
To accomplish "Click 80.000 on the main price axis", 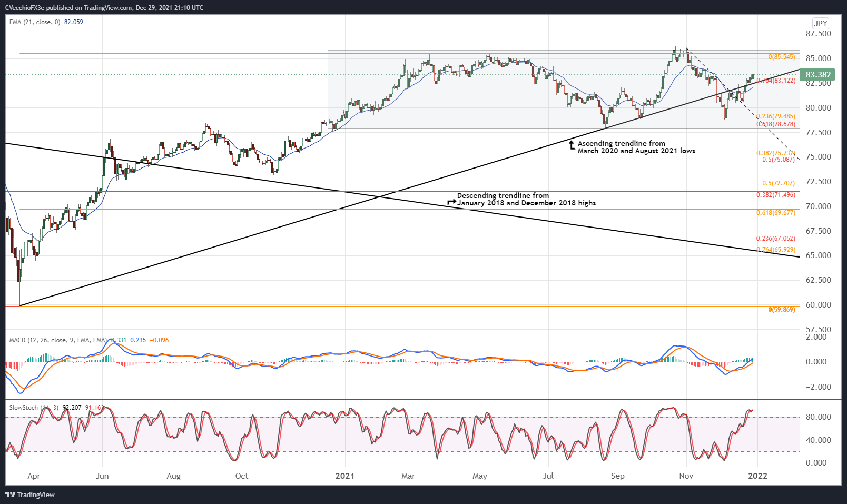I will (818, 108).
